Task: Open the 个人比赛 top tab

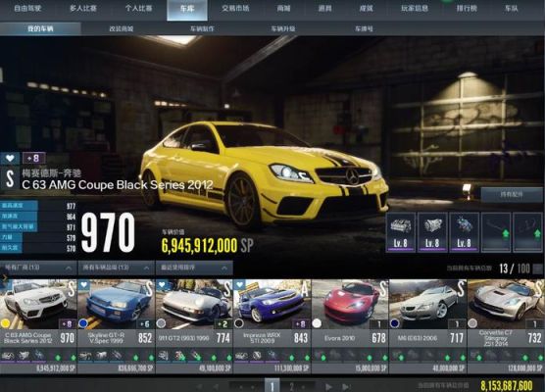Action: coord(138,9)
